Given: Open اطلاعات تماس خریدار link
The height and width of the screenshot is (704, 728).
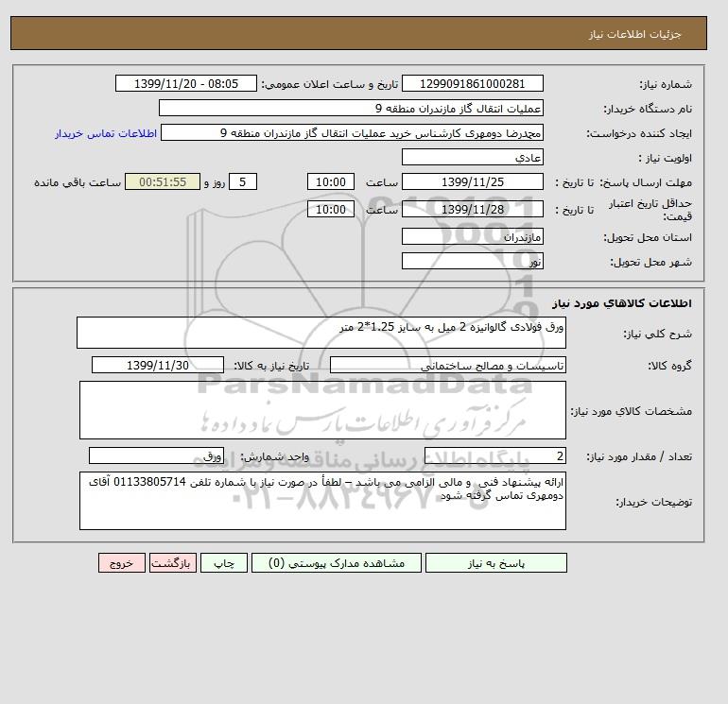Looking at the screenshot, I should click(x=106, y=133).
